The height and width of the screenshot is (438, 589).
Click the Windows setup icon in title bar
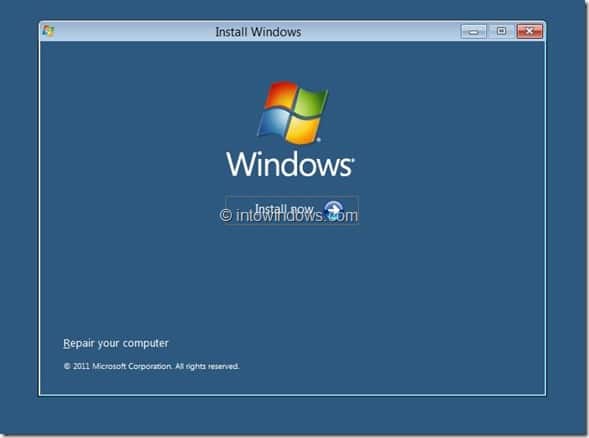[48, 31]
